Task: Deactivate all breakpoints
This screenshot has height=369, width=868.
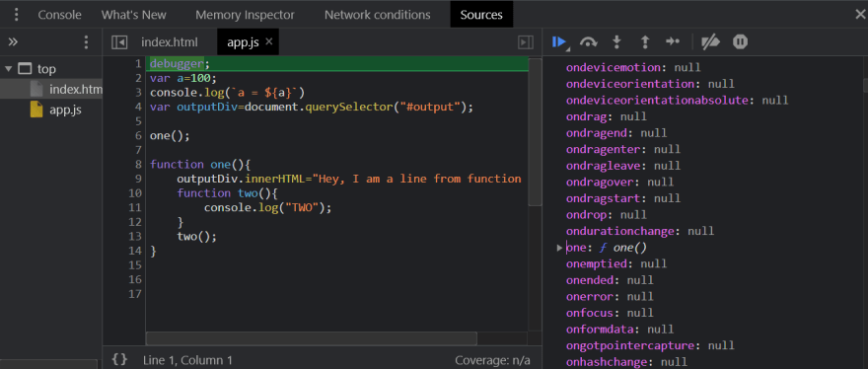Action: (710, 42)
